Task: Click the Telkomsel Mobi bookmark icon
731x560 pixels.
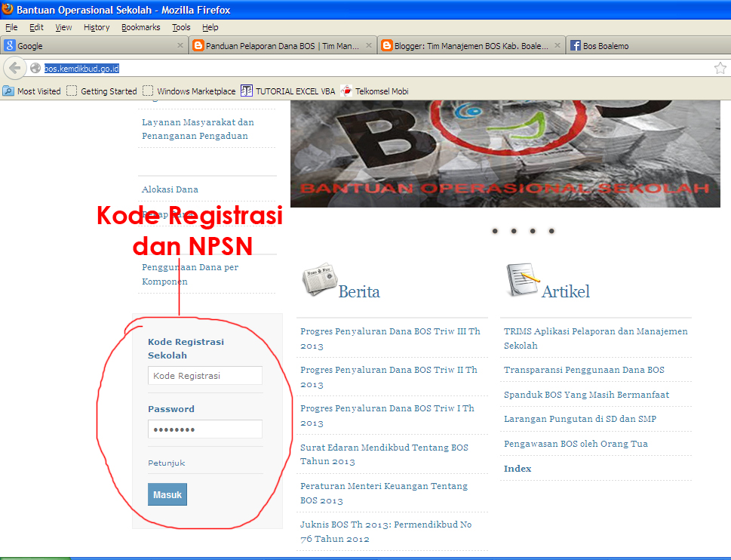Action: (x=346, y=91)
